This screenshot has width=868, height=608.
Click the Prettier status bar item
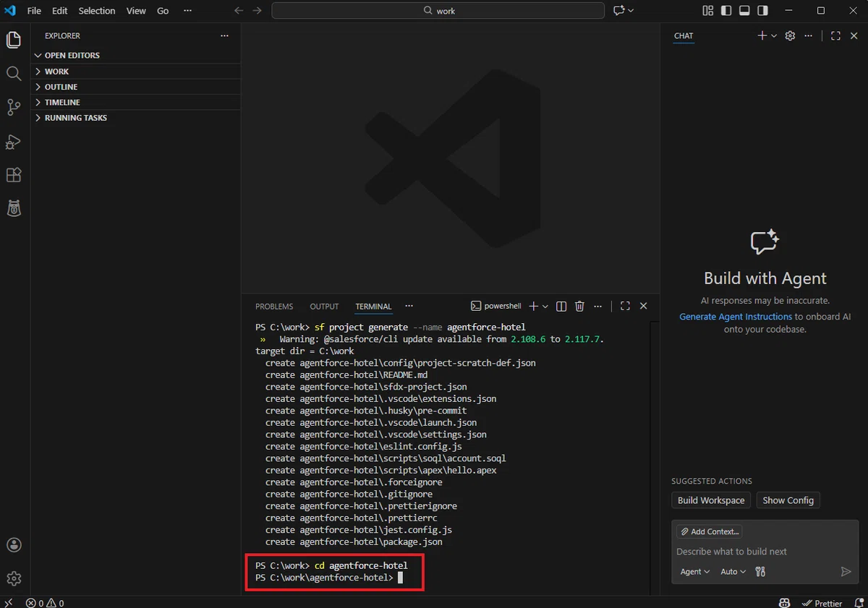pos(822,602)
